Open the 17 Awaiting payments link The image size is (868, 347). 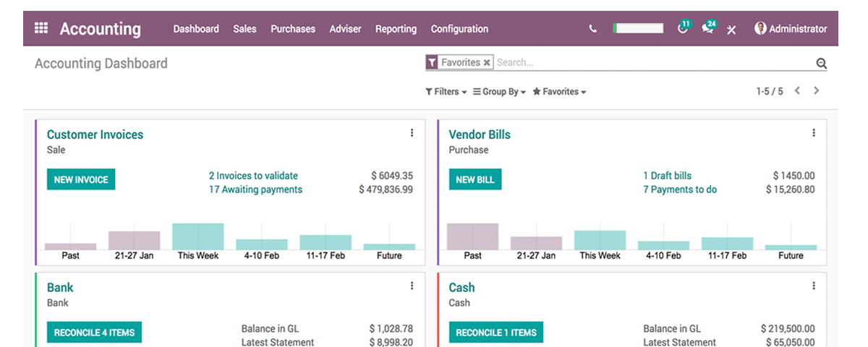point(255,189)
